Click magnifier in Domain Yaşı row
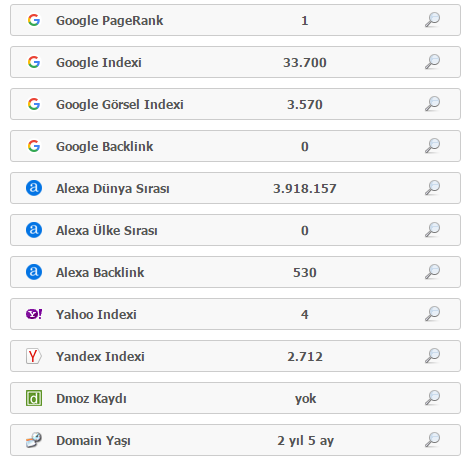The image size is (467, 461). [432, 440]
